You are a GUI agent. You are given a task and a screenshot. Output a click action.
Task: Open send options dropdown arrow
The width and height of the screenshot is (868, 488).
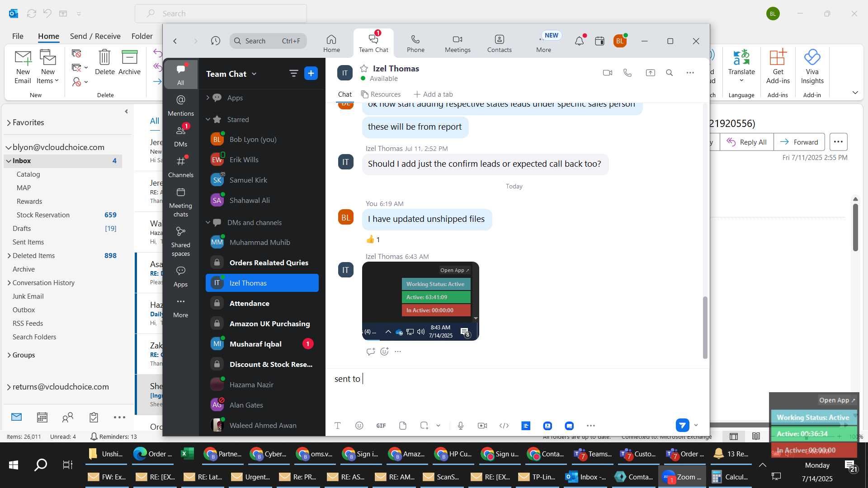[x=696, y=425]
